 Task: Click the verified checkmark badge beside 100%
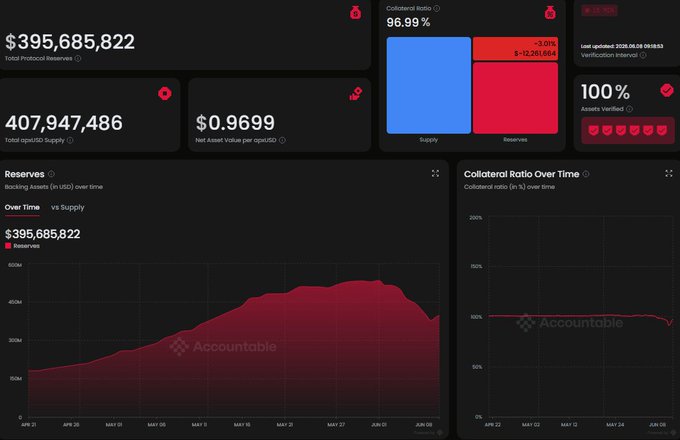click(x=667, y=90)
